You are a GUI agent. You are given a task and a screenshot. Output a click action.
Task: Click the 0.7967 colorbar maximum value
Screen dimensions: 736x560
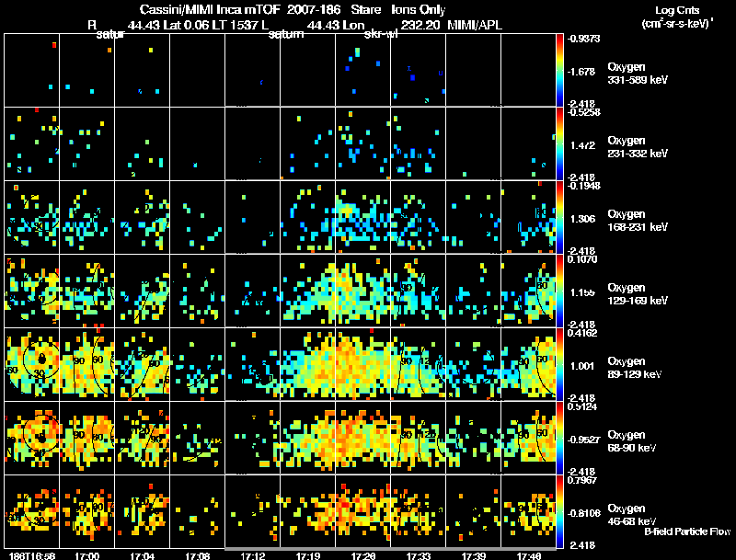tap(583, 480)
